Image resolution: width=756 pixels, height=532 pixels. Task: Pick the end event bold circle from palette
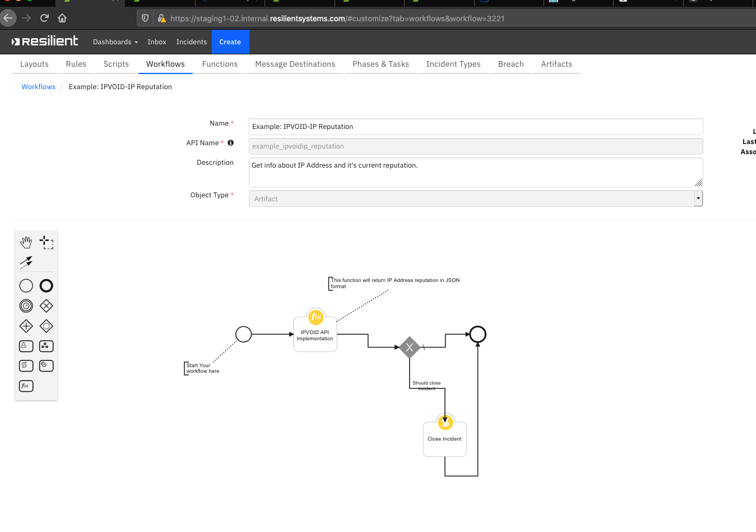pos(47,286)
